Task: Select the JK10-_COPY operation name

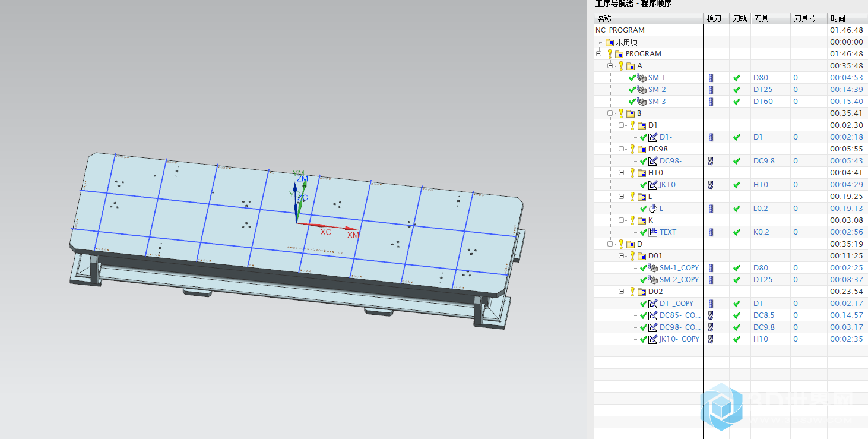Action: point(680,339)
